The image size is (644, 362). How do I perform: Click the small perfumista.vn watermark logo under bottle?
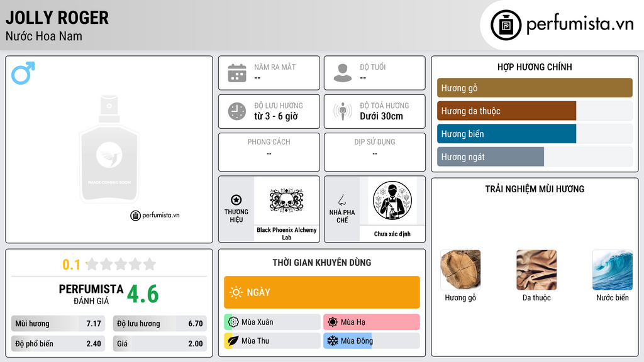(155, 215)
